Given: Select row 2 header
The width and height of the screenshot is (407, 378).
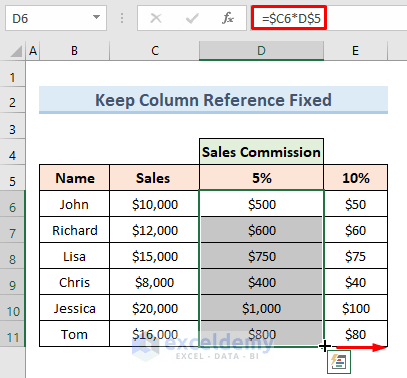Looking at the screenshot, I should tap(13, 100).
